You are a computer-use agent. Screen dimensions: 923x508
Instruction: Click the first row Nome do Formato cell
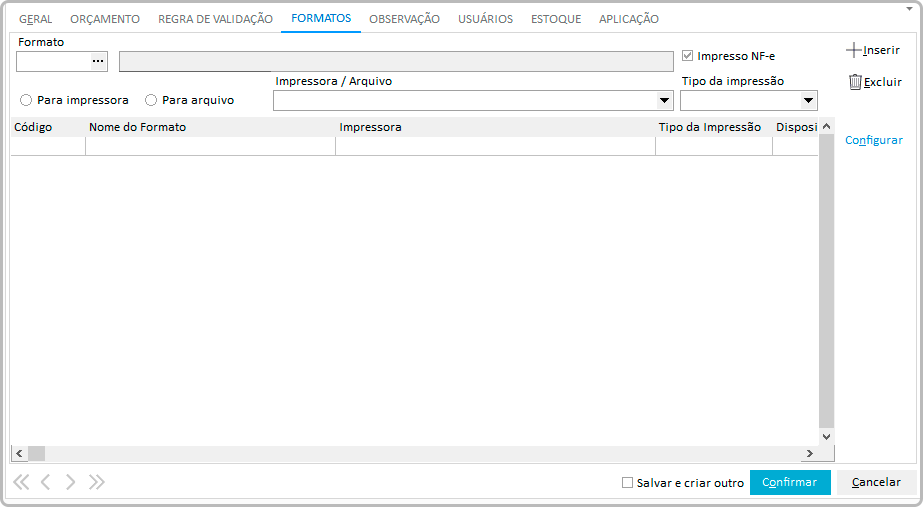pos(211,146)
